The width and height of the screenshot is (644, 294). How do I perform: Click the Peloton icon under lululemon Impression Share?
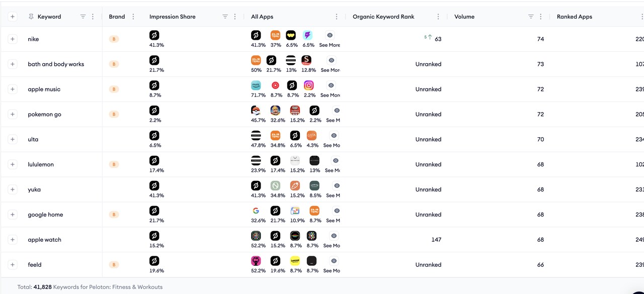[154, 161]
